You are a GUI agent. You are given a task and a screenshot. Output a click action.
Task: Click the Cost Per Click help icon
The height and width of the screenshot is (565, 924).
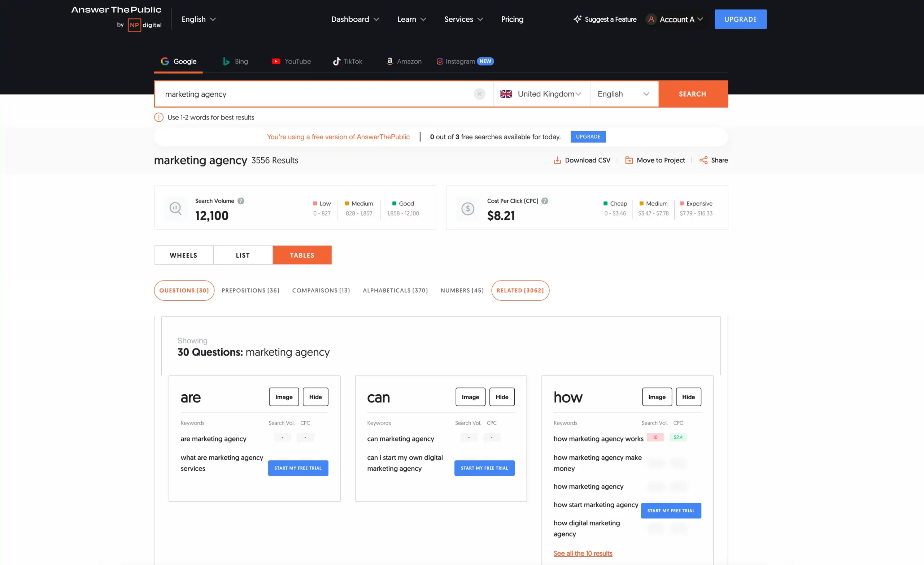(545, 201)
